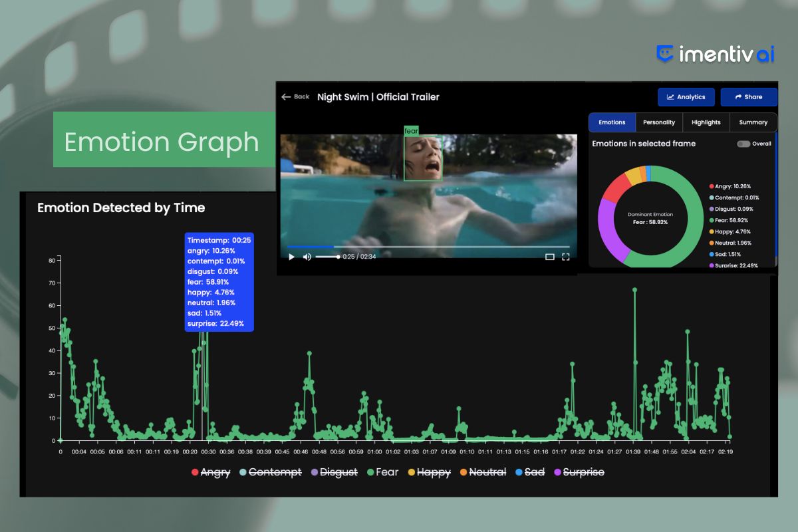The width and height of the screenshot is (798, 532).
Task: Play the Night Swim trailer video
Action: pyautogui.click(x=291, y=257)
